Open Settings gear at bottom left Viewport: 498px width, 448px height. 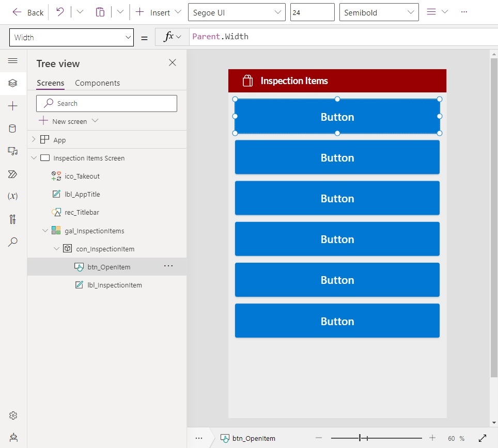[x=13, y=415]
